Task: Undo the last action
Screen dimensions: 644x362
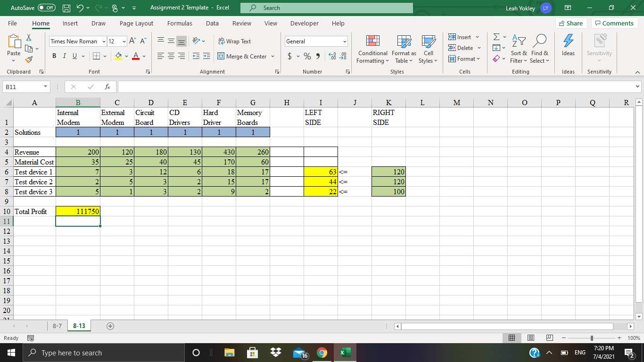Action: pos(80,8)
